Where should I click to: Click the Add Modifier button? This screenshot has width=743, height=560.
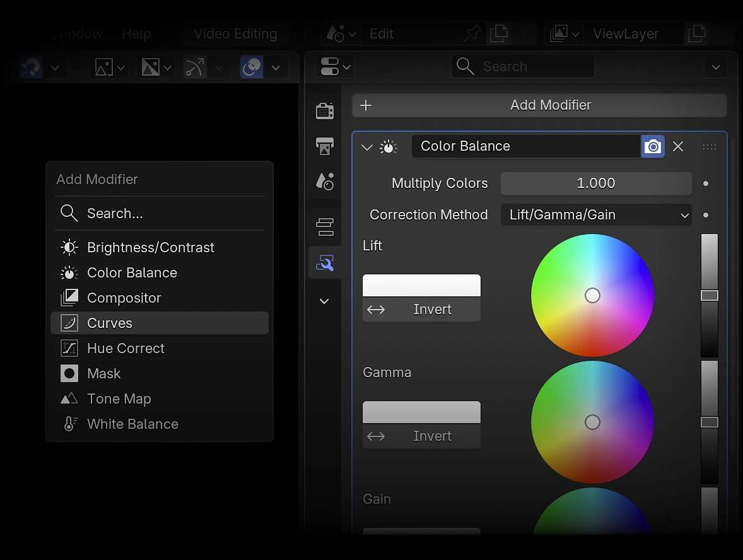click(x=539, y=105)
